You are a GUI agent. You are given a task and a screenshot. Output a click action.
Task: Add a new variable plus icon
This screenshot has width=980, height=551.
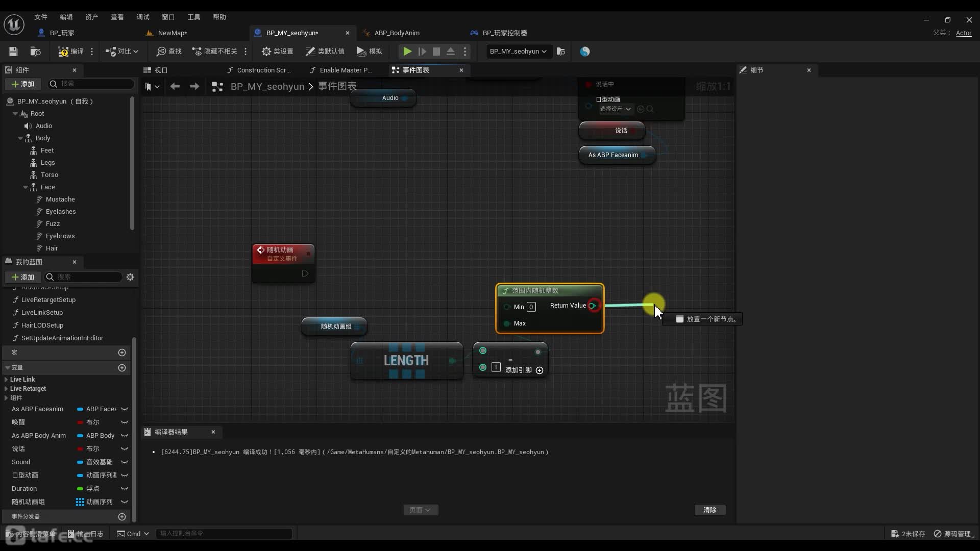pos(122,368)
